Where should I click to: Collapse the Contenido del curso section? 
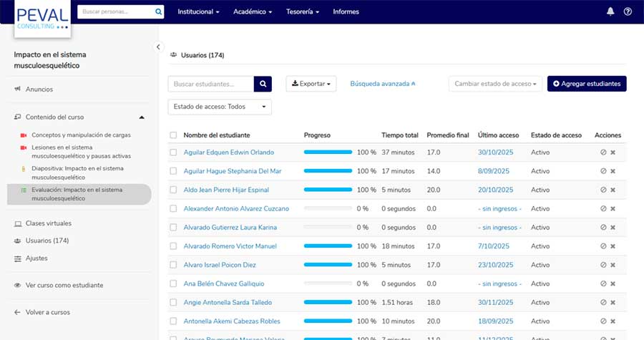click(142, 117)
